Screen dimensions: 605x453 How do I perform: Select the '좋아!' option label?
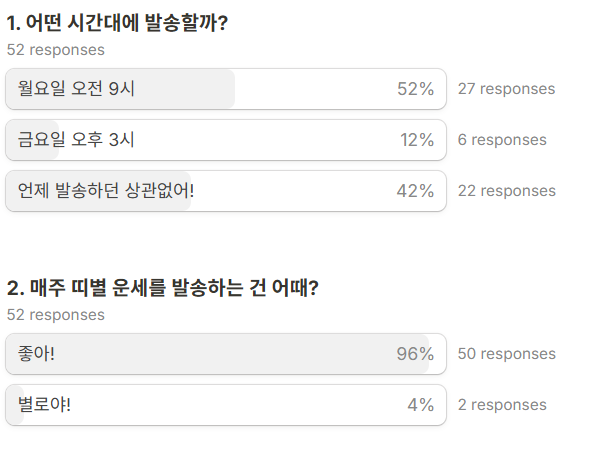tap(37, 354)
